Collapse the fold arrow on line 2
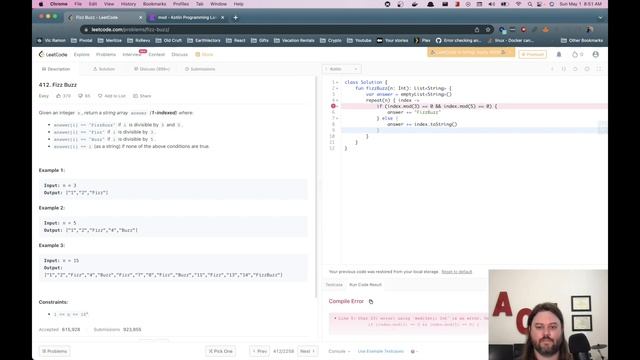The height and width of the screenshot is (360, 640). tap(337, 88)
